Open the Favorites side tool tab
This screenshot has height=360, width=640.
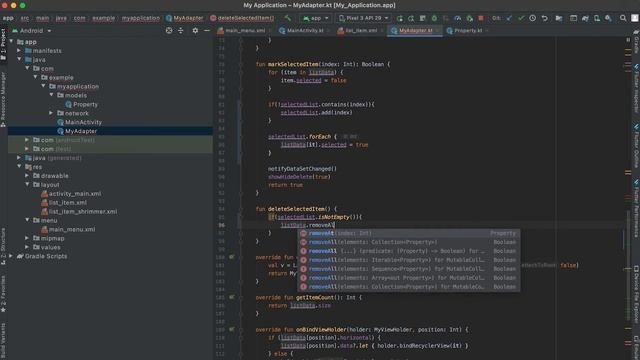[x=3, y=294]
